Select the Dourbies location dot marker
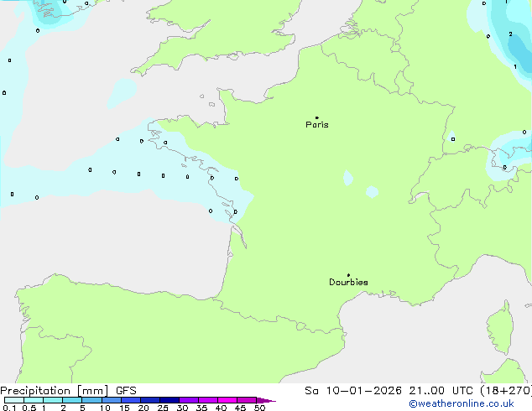The image size is (532, 411). pyautogui.click(x=348, y=275)
